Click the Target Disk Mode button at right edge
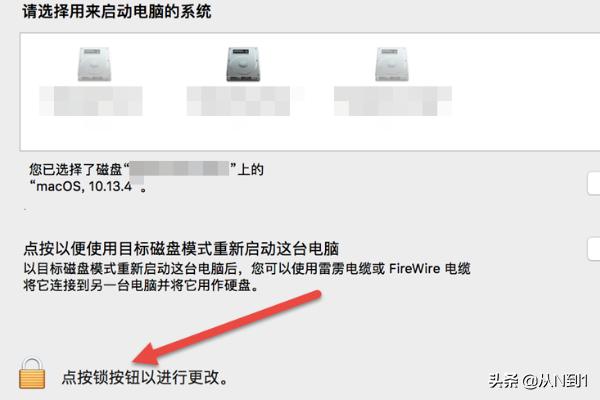Screen dimensions: 600x400 coord(594,249)
